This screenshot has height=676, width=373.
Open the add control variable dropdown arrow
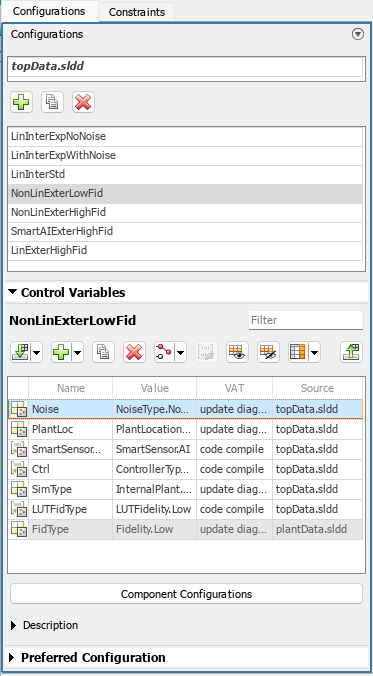78,353
